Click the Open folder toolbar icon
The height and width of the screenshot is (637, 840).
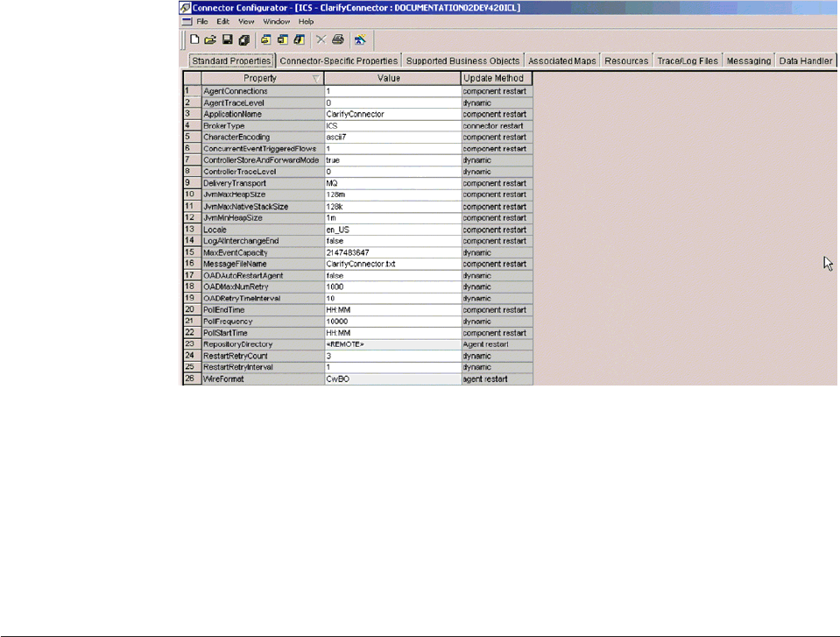(x=210, y=39)
